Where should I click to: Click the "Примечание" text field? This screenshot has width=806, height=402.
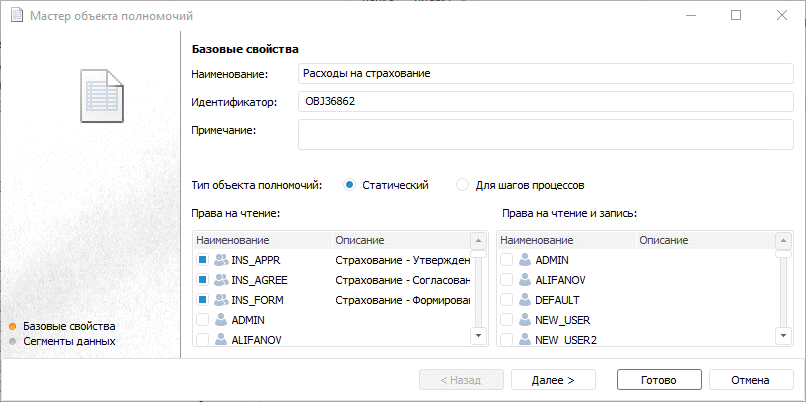540,133
